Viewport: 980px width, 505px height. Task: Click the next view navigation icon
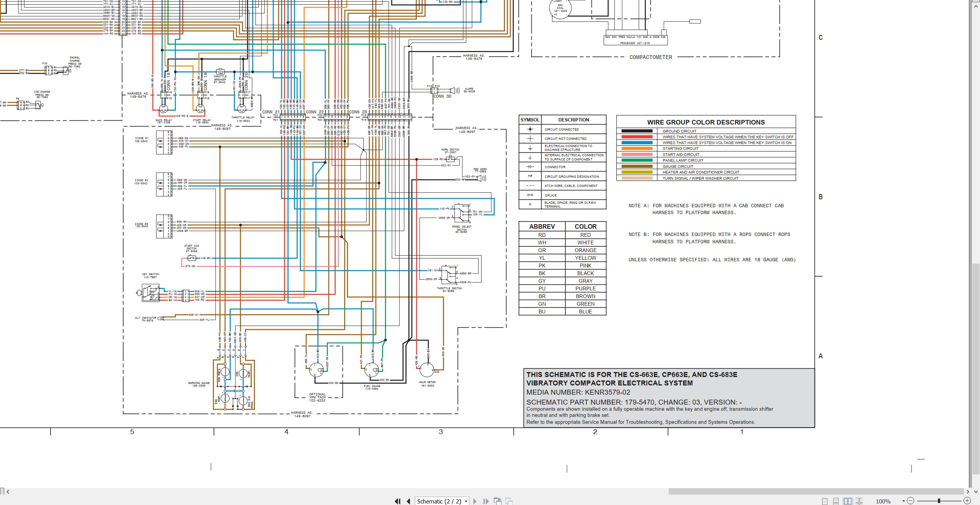click(509, 501)
